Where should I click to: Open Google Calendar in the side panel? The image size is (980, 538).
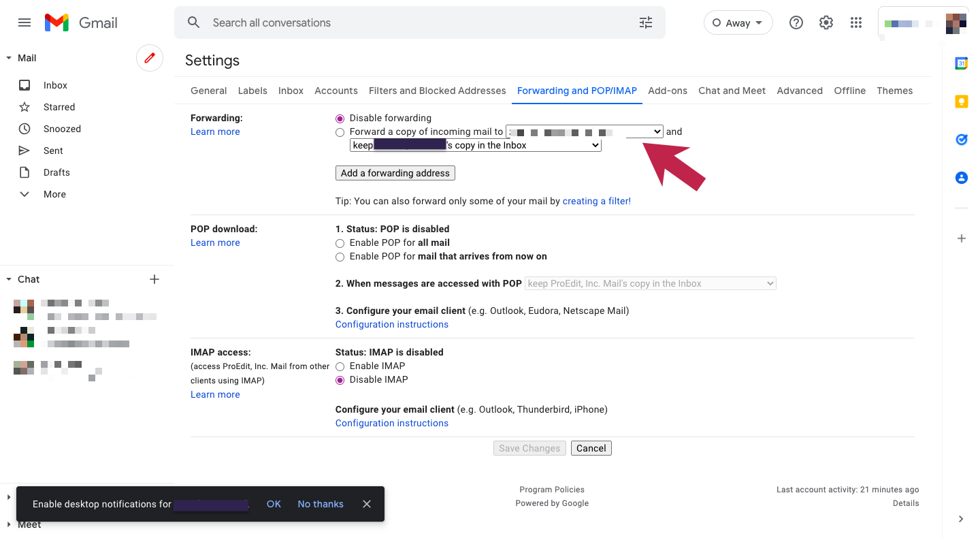(x=961, y=63)
